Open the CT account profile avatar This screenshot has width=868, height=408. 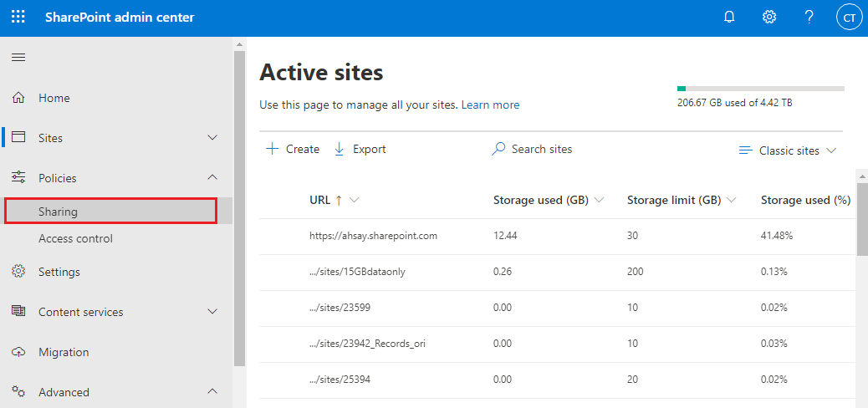[849, 18]
